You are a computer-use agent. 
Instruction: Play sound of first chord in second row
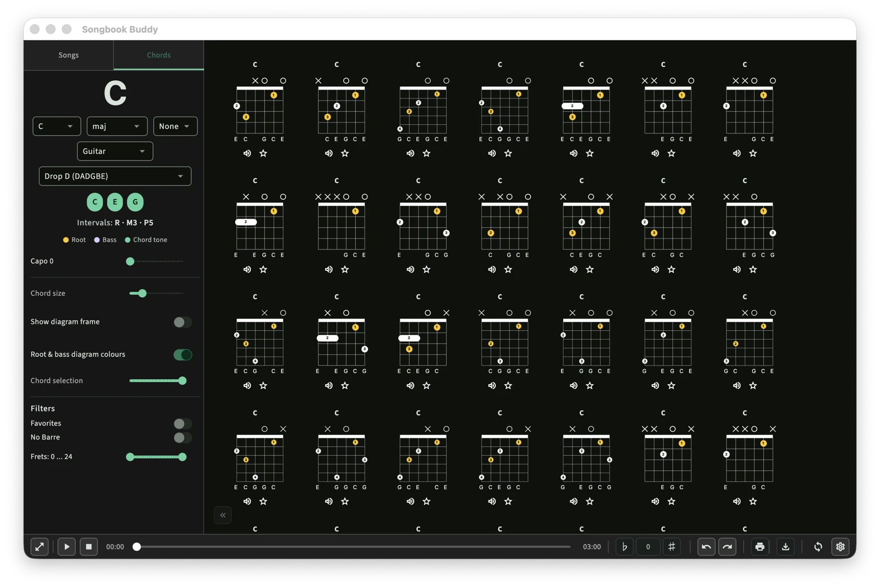247,269
